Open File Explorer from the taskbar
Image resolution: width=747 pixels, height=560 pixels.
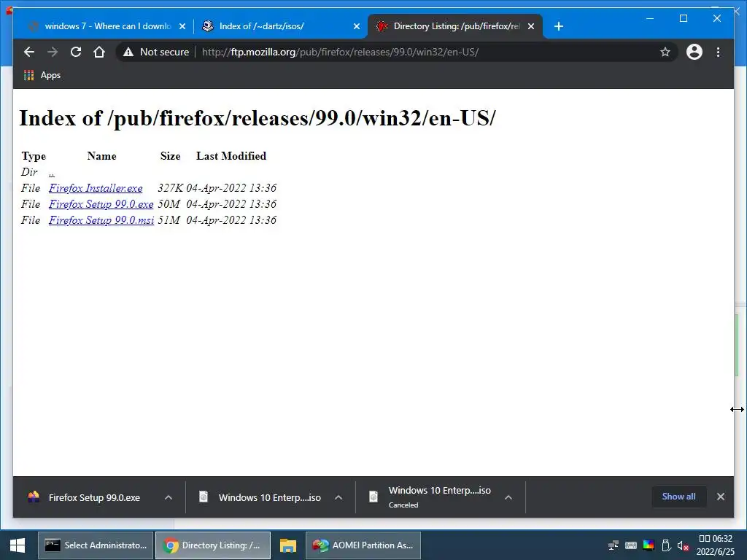[287, 545]
